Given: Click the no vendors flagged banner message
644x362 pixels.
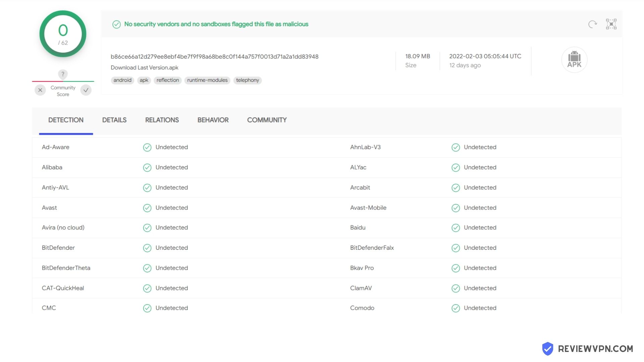Looking at the screenshot, I should (216, 24).
